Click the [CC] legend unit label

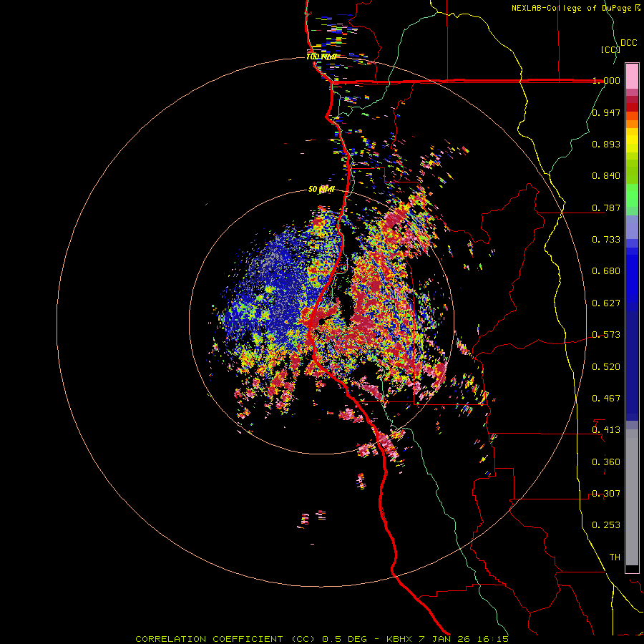pyautogui.click(x=610, y=49)
